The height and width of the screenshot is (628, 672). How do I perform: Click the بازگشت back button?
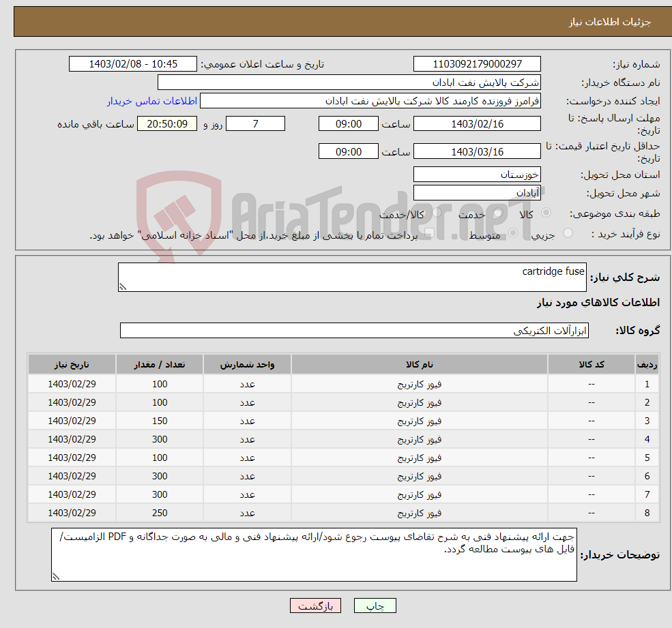tap(315, 605)
